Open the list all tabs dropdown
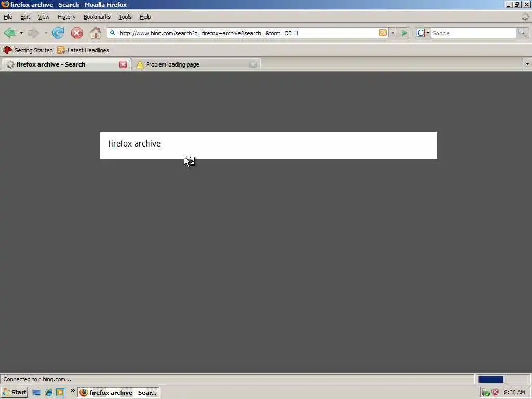Image resolution: width=532 pixels, height=399 pixels. tap(527, 64)
